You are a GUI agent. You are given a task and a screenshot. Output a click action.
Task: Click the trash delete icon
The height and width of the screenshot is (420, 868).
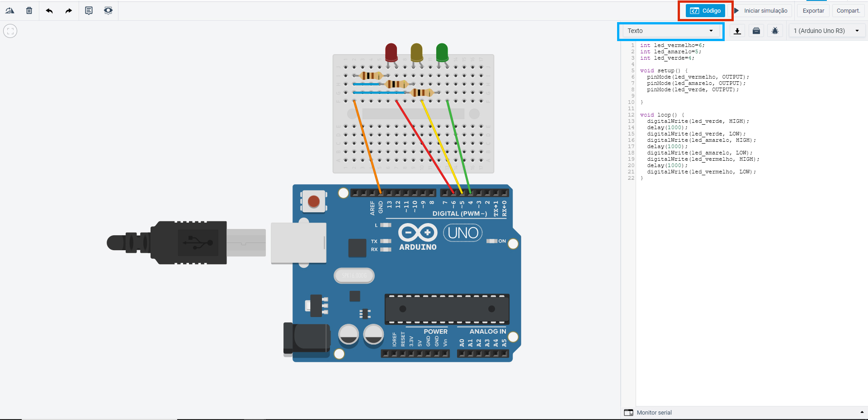29,10
